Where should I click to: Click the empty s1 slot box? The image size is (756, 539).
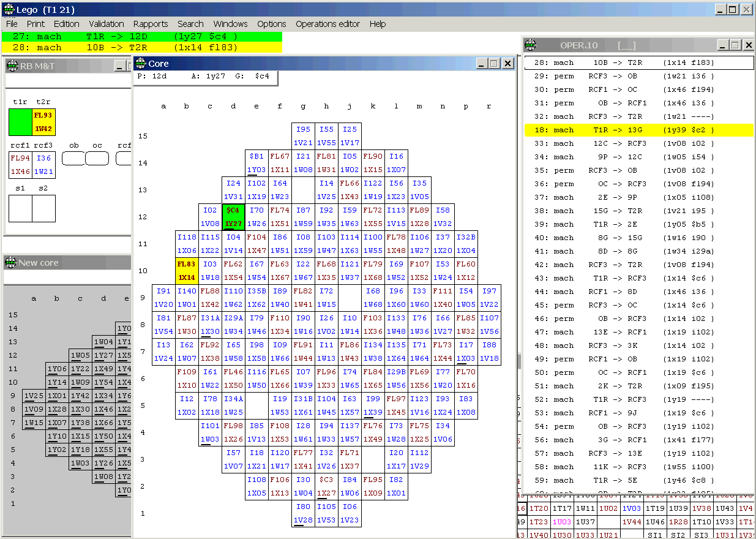pos(20,208)
